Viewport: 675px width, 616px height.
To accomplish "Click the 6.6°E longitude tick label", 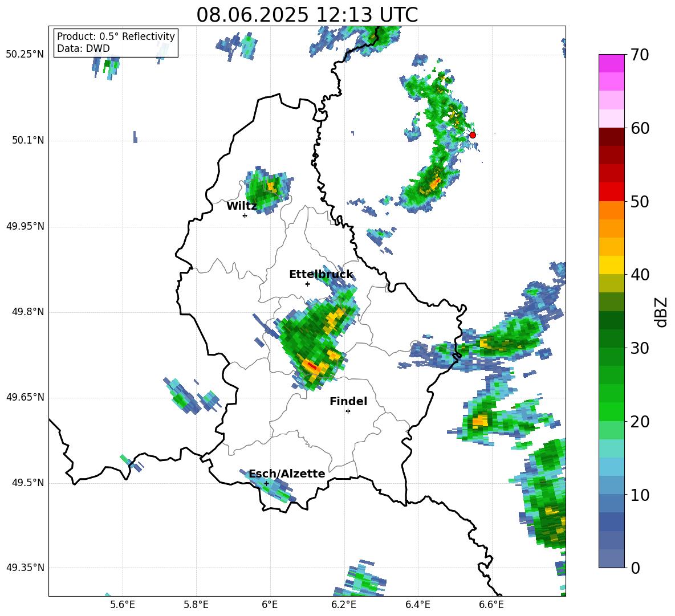I will click(x=491, y=605).
